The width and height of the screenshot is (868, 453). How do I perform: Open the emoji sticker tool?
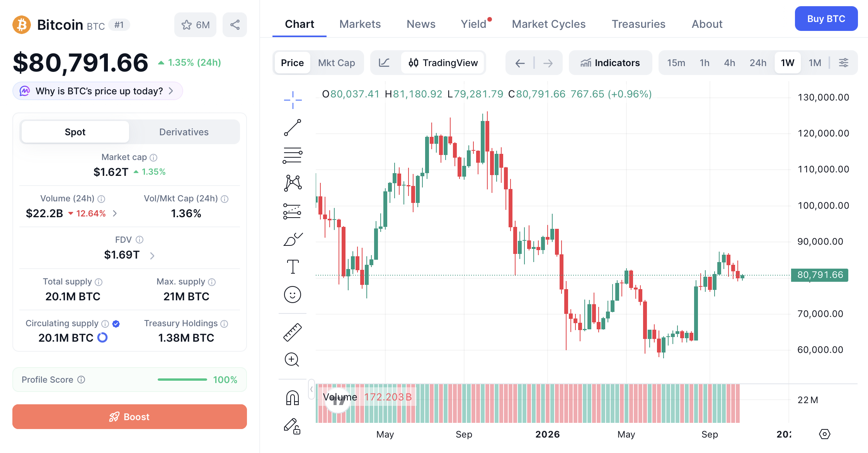tap(293, 295)
